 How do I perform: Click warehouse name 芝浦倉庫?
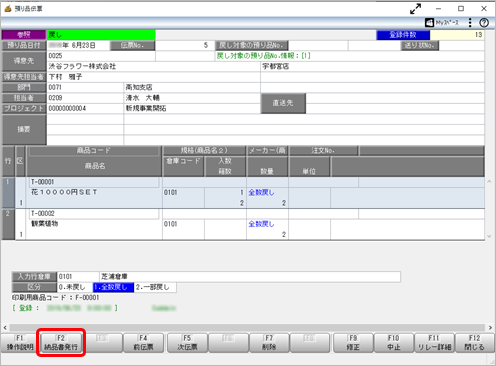point(114,277)
